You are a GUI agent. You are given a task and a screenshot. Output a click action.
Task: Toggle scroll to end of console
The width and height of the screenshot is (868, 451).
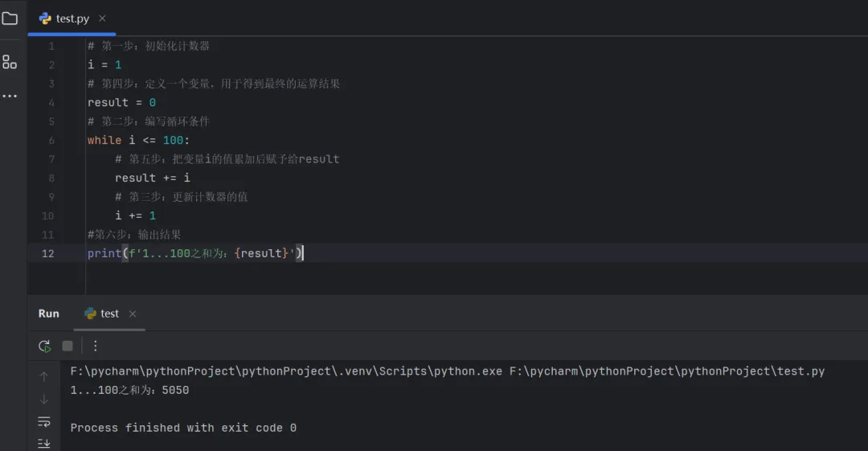(x=44, y=443)
